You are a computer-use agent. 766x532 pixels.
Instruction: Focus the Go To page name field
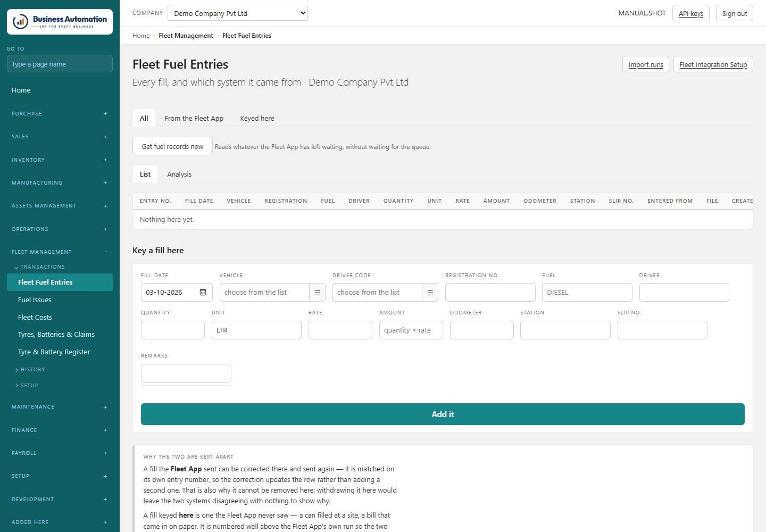60,64
